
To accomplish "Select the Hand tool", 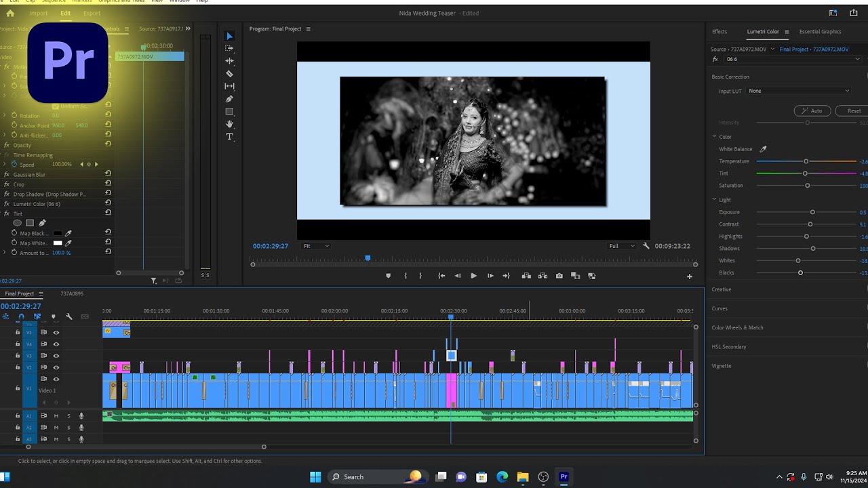I will point(229,124).
